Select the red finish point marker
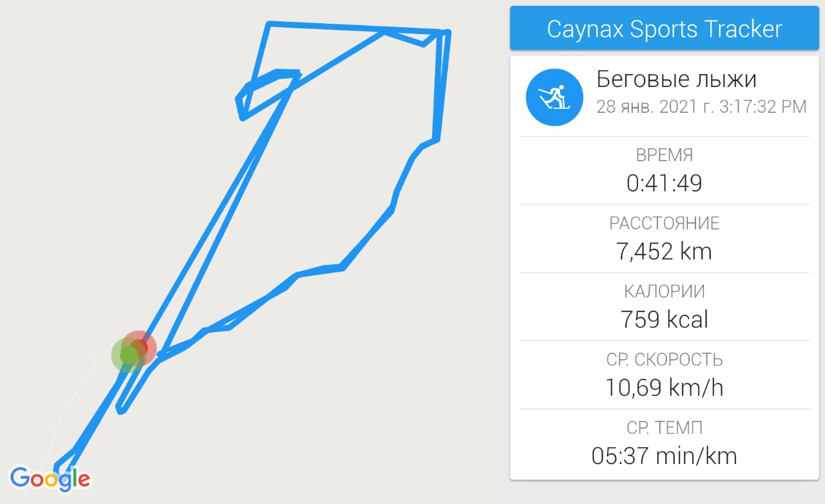This screenshot has height=504, width=825. click(141, 347)
